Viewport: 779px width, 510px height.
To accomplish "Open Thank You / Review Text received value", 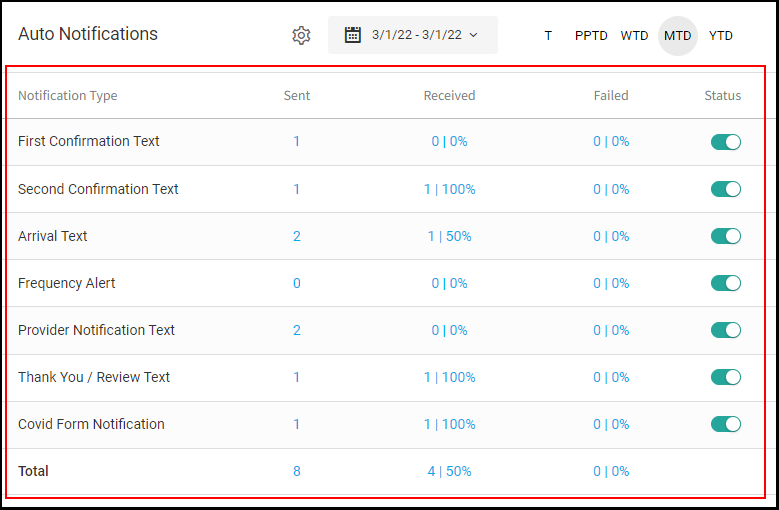I will [x=449, y=377].
